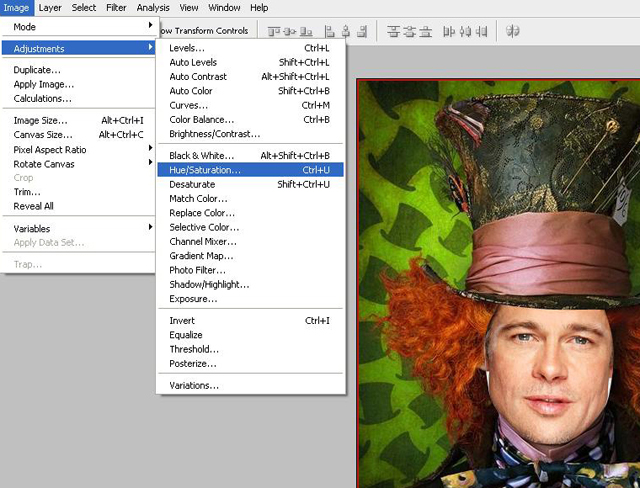This screenshot has width=640, height=488.
Task: Click Distribute Left Edges icon
Action: (449, 31)
